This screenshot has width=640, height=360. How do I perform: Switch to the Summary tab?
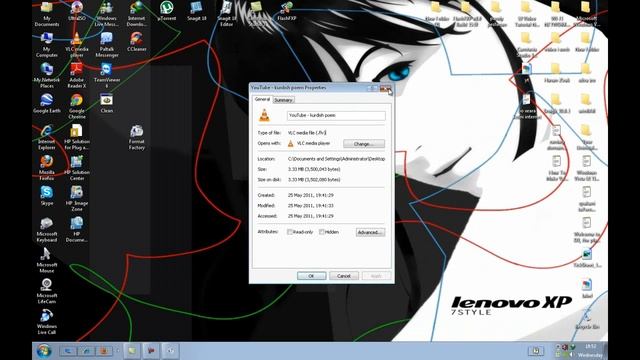pos(283,100)
